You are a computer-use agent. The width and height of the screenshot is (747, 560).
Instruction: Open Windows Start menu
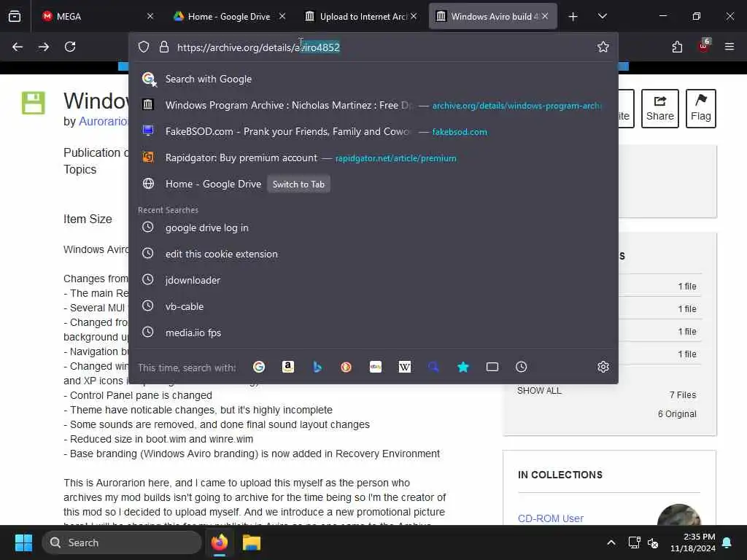(24, 542)
